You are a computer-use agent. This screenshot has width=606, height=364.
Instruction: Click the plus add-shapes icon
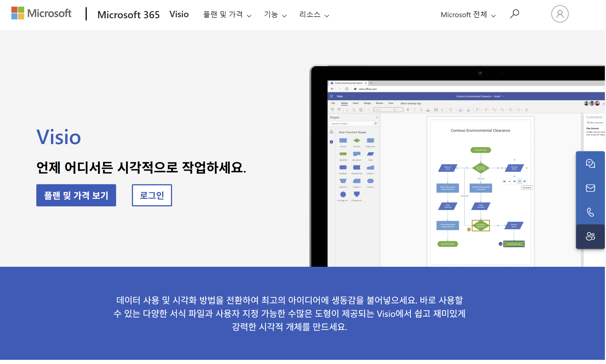click(331, 142)
